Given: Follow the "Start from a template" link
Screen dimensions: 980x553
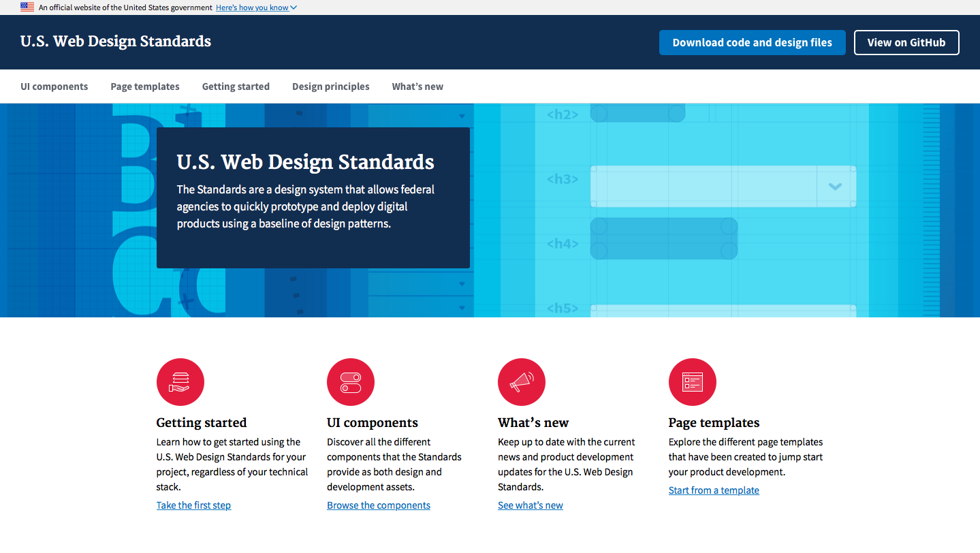Looking at the screenshot, I should (714, 490).
